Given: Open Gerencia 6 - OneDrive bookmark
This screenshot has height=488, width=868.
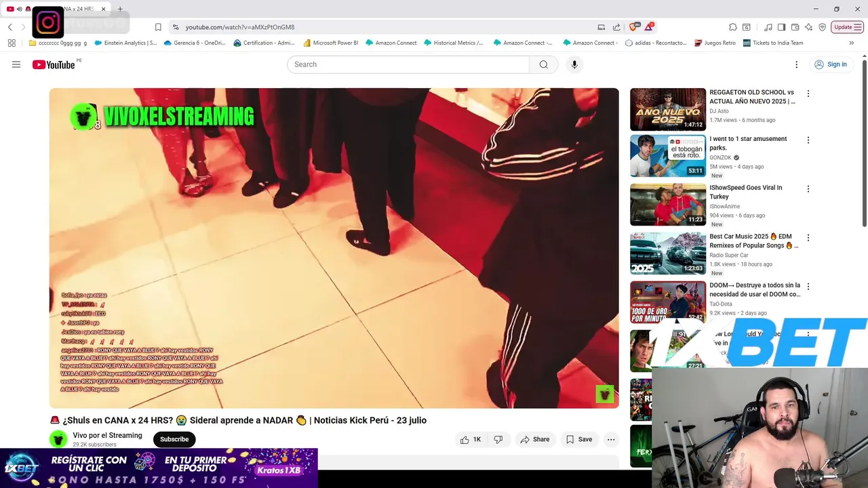Looking at the screenshot, I should tap(195, 43).
